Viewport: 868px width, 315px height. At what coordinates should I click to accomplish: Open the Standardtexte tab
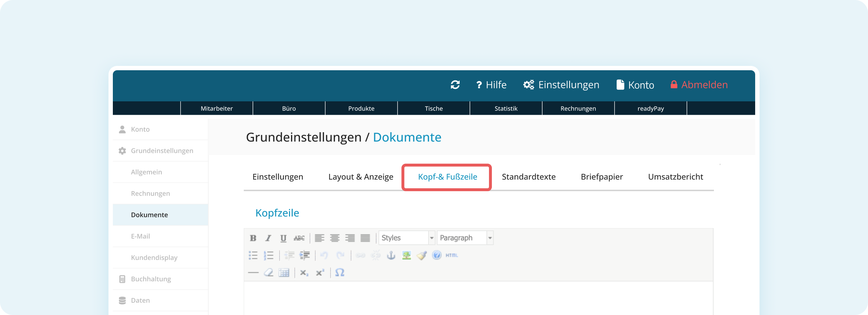[529, 177]
